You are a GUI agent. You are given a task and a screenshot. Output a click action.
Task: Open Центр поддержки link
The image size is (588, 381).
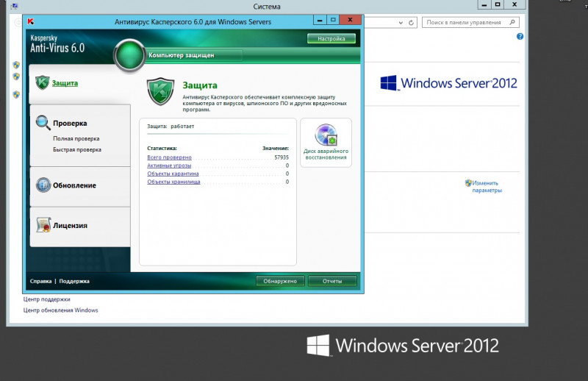46,299
